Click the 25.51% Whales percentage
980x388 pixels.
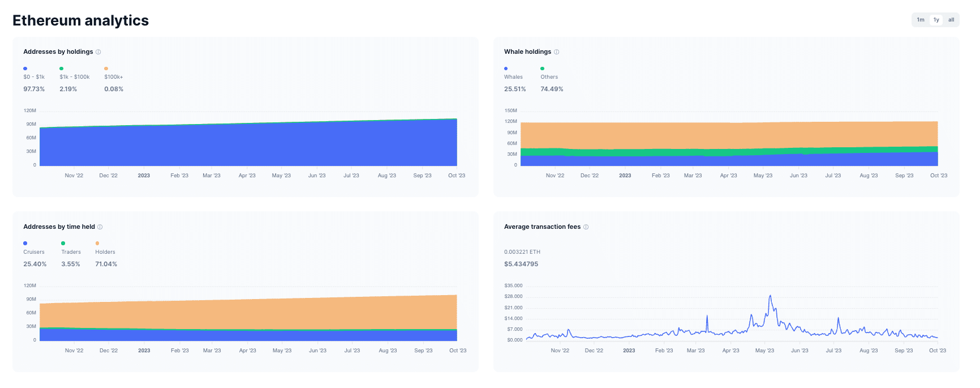(515, 89)
